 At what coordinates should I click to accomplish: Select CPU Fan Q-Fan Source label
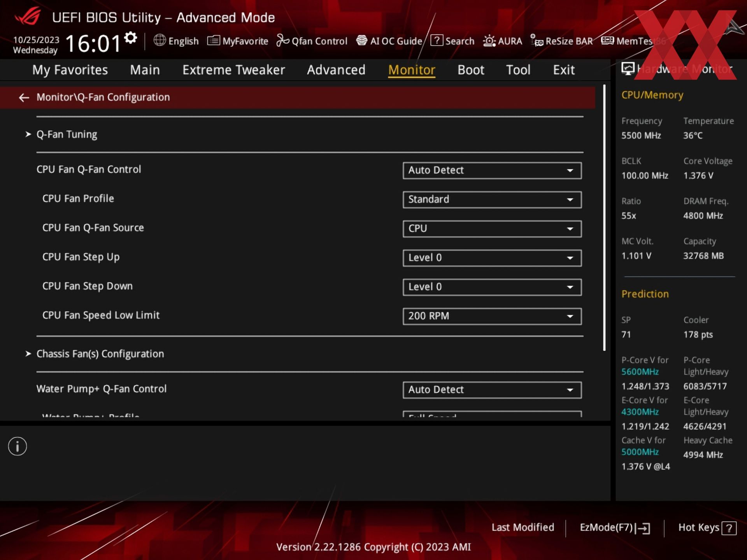tap(93, 228)
